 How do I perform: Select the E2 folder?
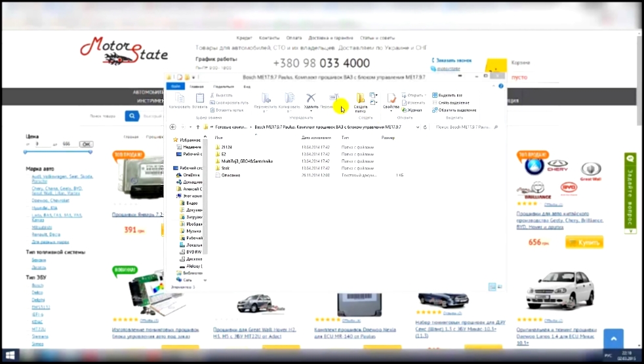224,154
